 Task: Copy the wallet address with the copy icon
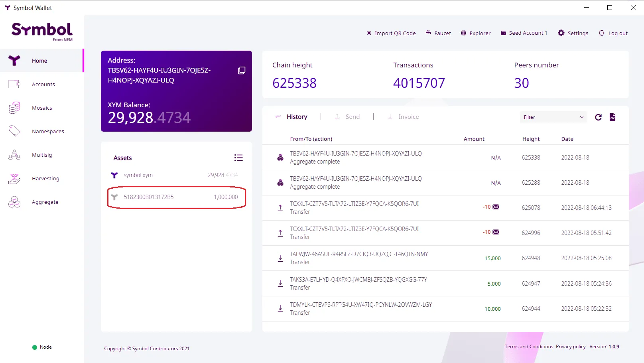click(x=241, y=71)
